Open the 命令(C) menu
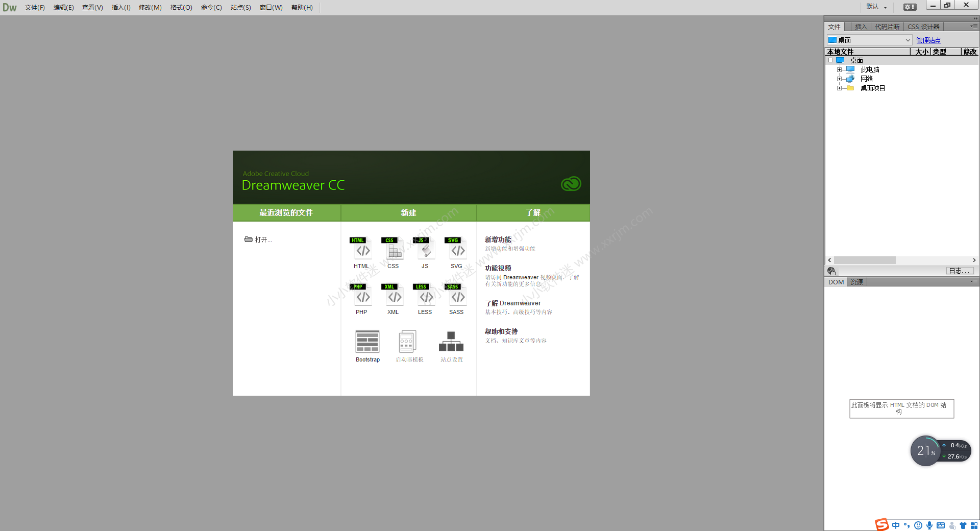 pyautogui.click(x=211, y=8)
